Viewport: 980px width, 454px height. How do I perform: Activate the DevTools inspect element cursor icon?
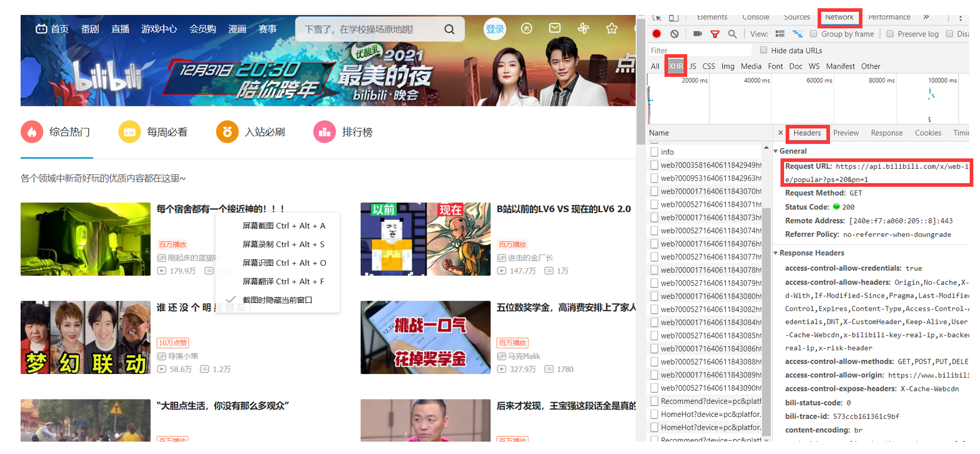(657, 18)
